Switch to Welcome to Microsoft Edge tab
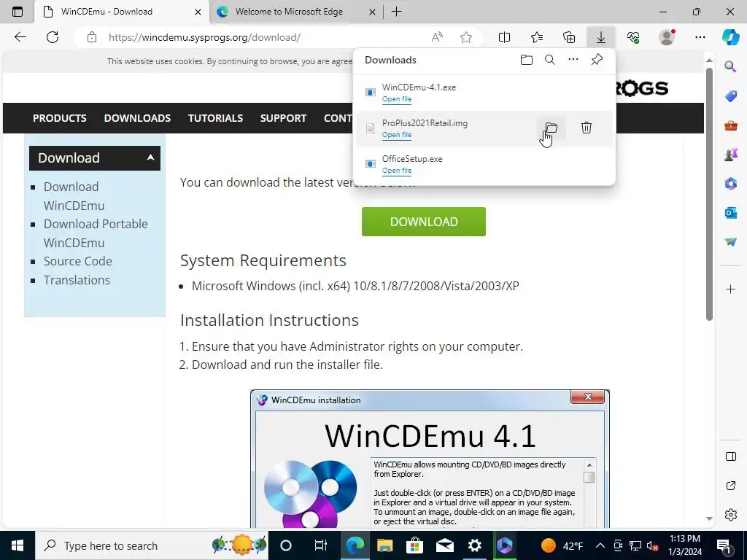747x560 pixels. pos(295,12)
